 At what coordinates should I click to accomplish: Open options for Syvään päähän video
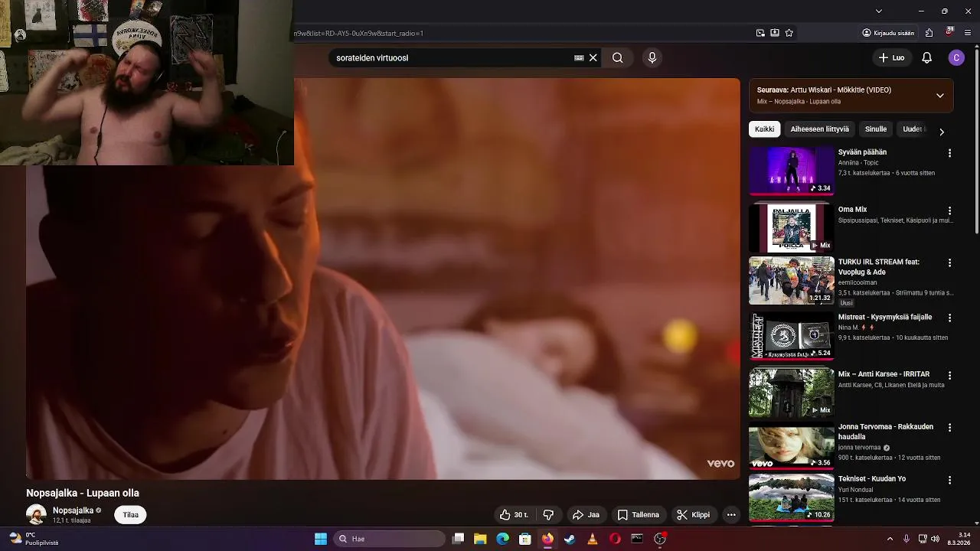coord(949,153)
